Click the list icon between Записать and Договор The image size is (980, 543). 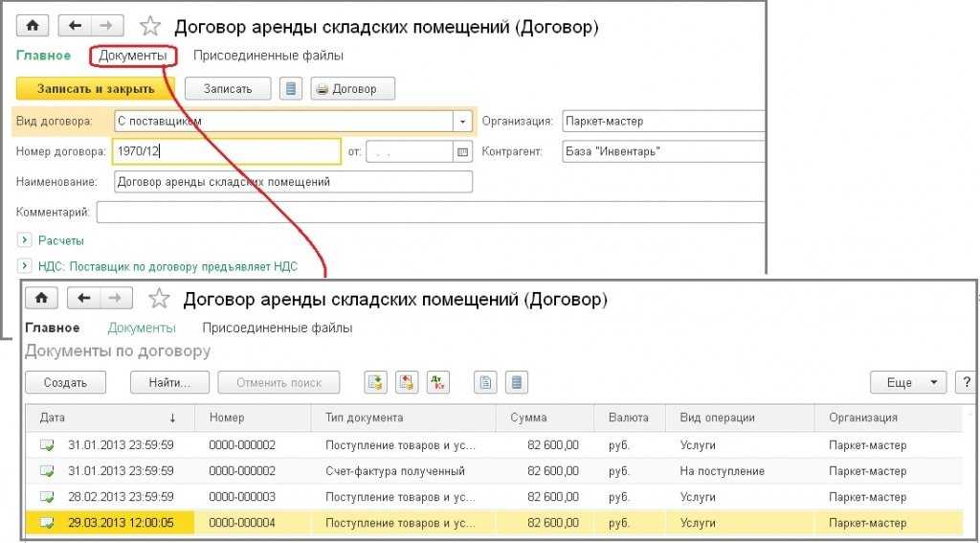[293, 89]
